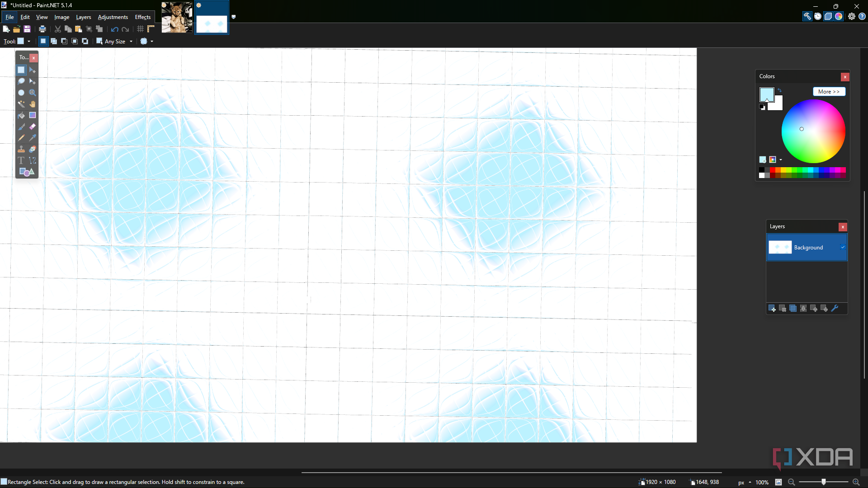
Task: Select the Line/Curve tool
Action: click(33, 160)
